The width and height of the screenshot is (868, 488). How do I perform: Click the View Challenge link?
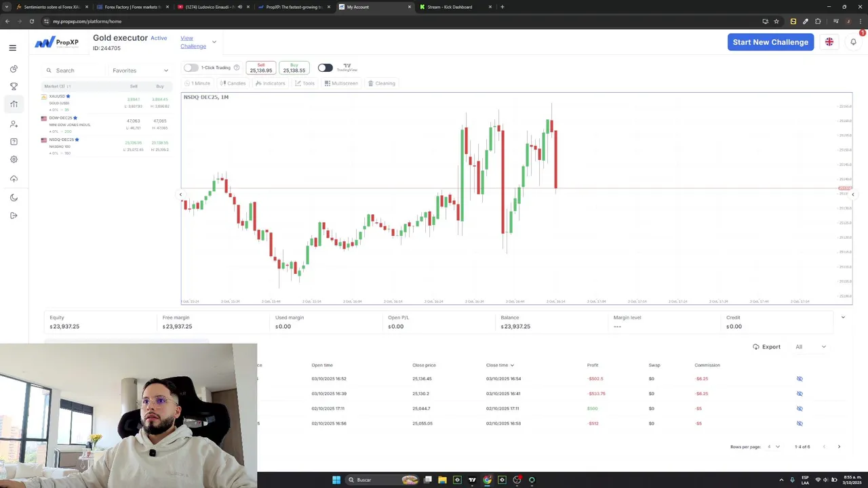pyautogui.click(x=193, y=42)
